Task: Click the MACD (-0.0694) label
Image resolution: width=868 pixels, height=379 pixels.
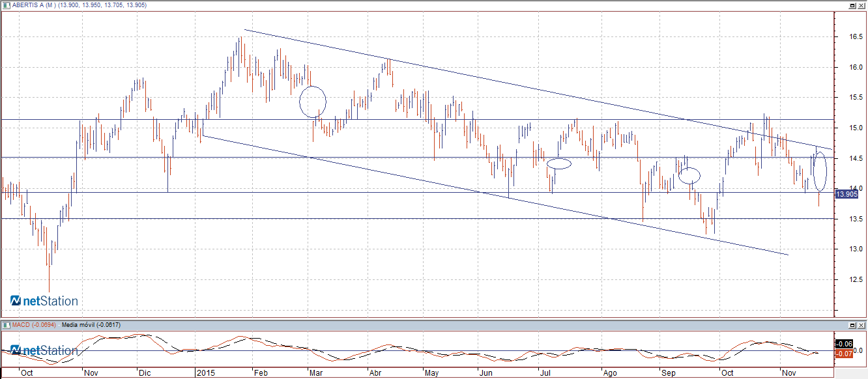Action: (x=34, y=324)
